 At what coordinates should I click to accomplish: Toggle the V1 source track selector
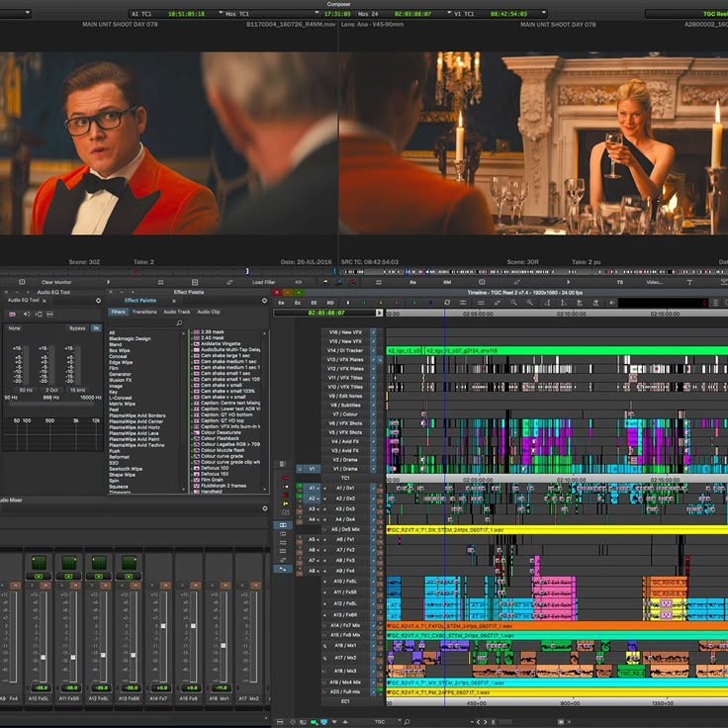coord(312,469)
